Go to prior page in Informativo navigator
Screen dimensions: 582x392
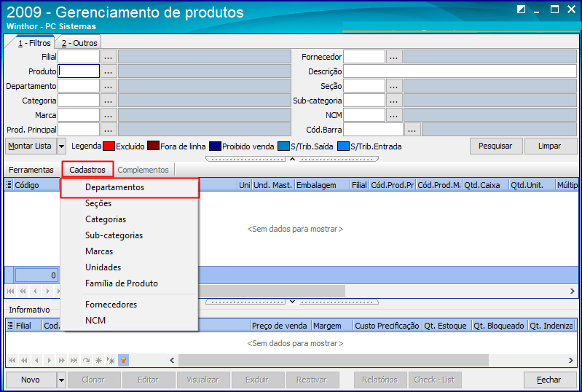(24, 360)
